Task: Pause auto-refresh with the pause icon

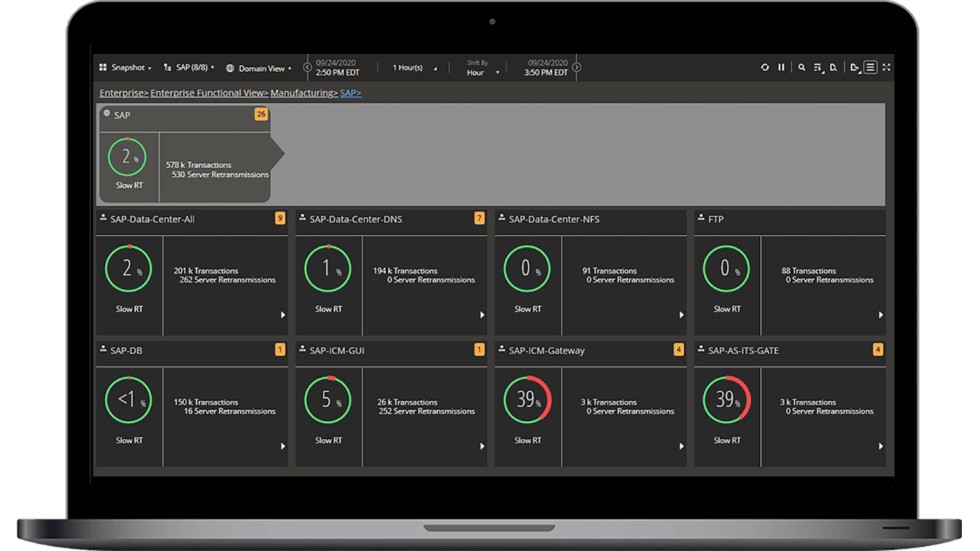Action: pos(781,68)
